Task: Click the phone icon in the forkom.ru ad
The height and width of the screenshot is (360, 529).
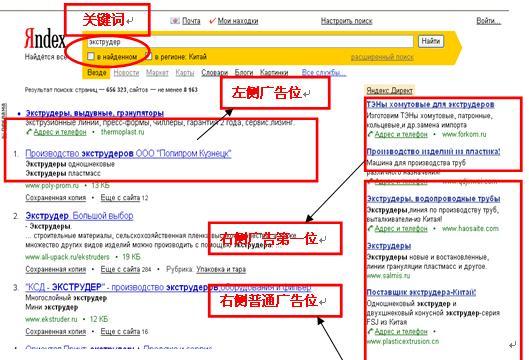Action: tap(370, 134)
